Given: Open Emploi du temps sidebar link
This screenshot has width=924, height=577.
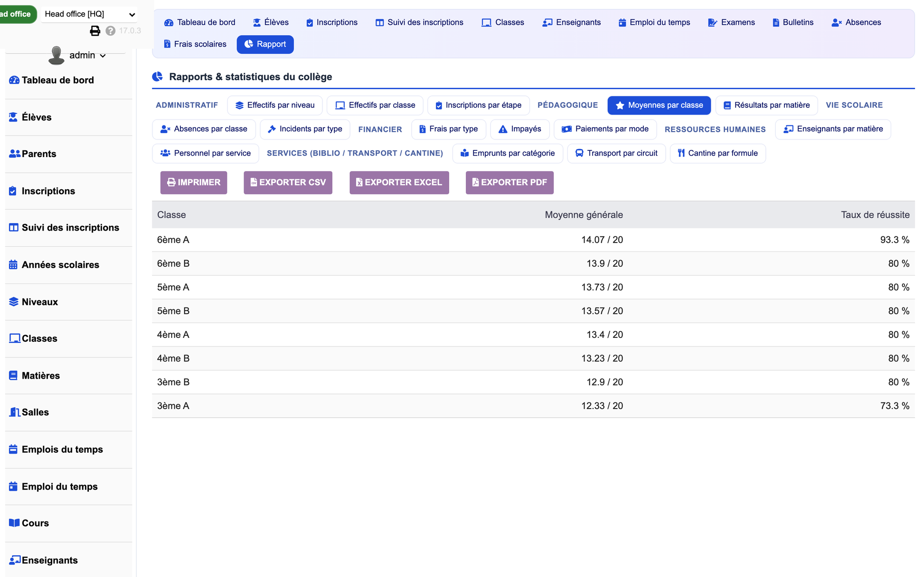Looking at the screenshot, I should pyautogui.click(x=60, y=486).
